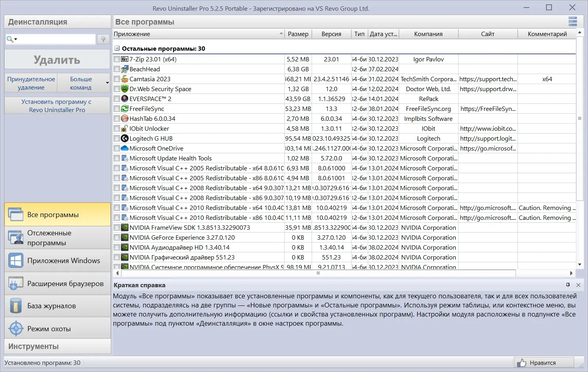Click the BeachHead program icon
This screenshot has height=372, width=588.
point(125,69)
